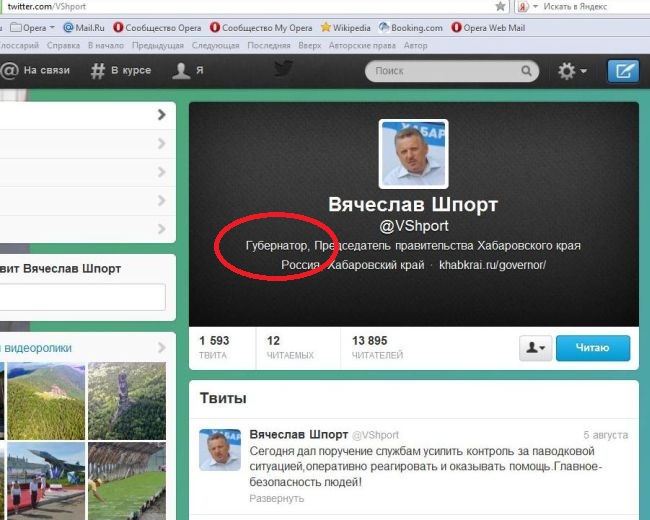
Task: Click the compose new tweet icon
Action: click(623, 71)
